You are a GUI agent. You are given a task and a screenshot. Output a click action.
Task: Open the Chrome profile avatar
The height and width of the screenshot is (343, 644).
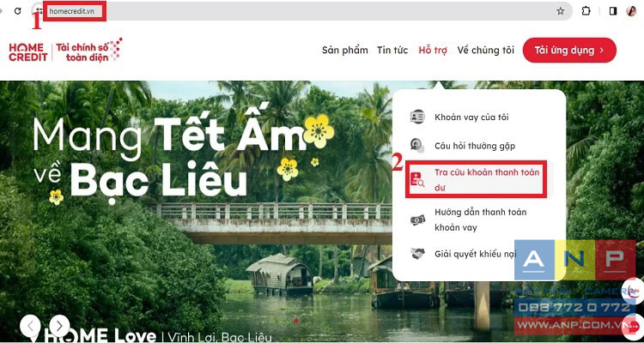(631, 11)
